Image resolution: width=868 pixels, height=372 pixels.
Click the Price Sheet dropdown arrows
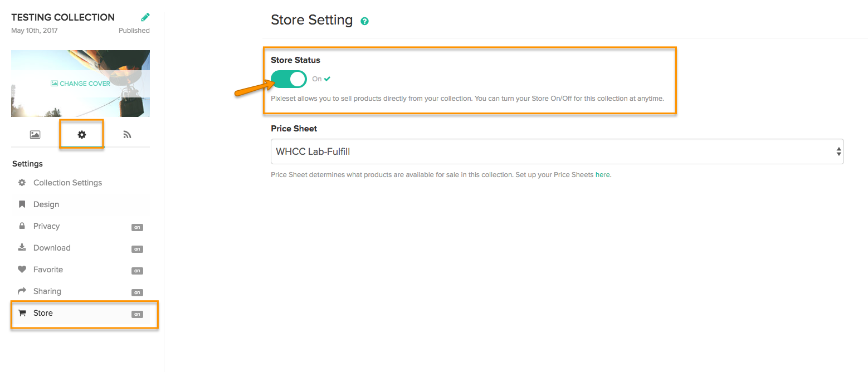coord(838,151)
